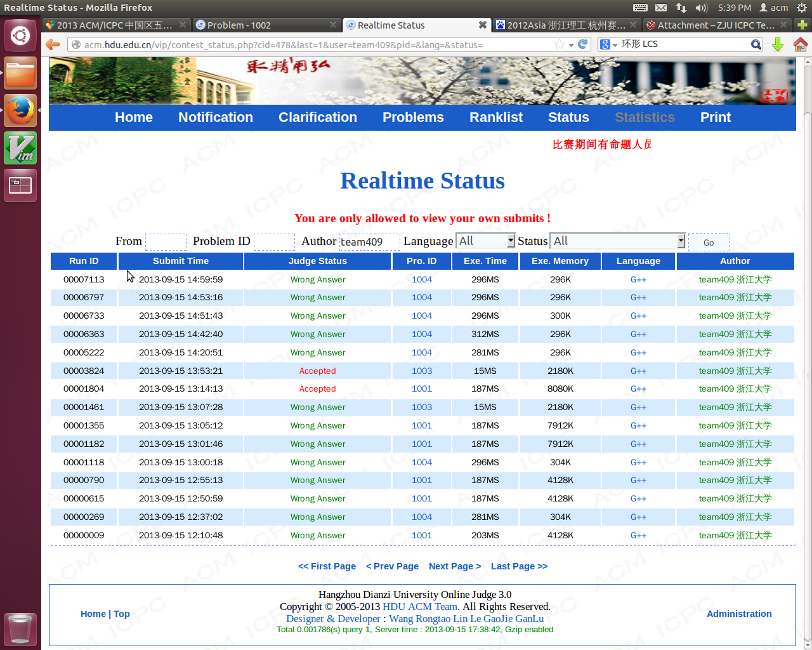The image size is (812, 650).
Task: Launch Vim from the dock
Action: (x=20, y=148)
